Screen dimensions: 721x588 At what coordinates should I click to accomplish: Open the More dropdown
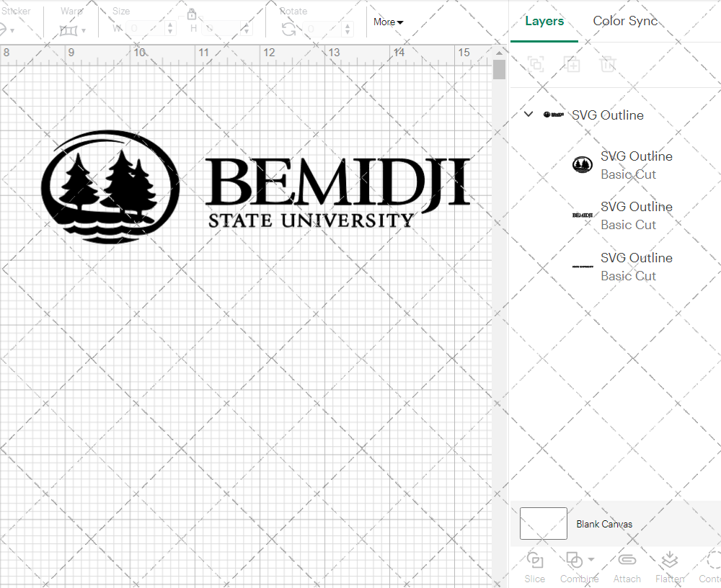pyautogui.click(x=387, y=22)
